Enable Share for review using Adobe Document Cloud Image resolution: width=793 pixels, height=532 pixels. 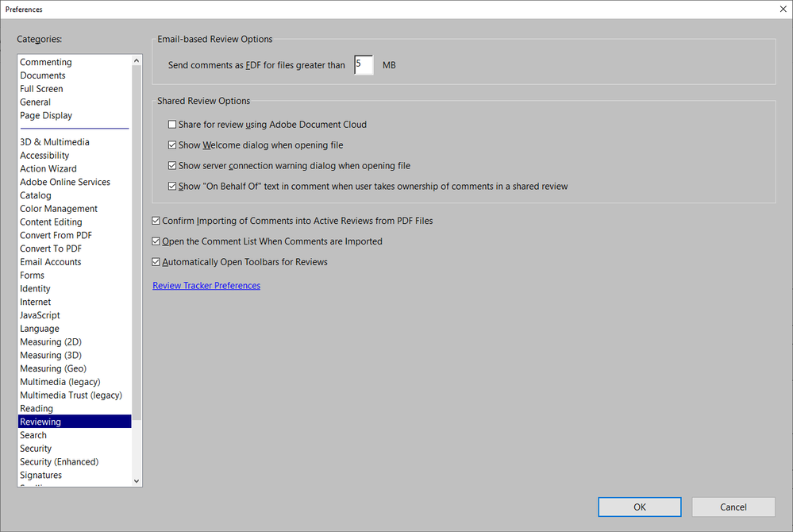tap(172, 124)
